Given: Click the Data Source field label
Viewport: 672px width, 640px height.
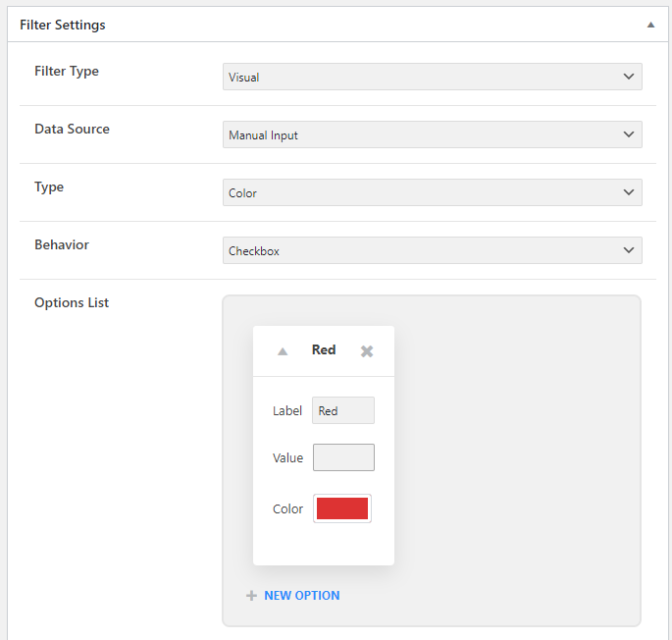Looking at the screenshot, I should [x=72, y=130].
